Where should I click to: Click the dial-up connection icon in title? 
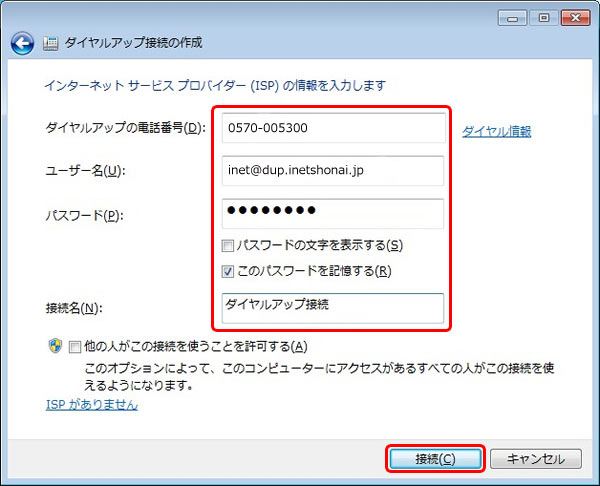[x=50, y=44]
